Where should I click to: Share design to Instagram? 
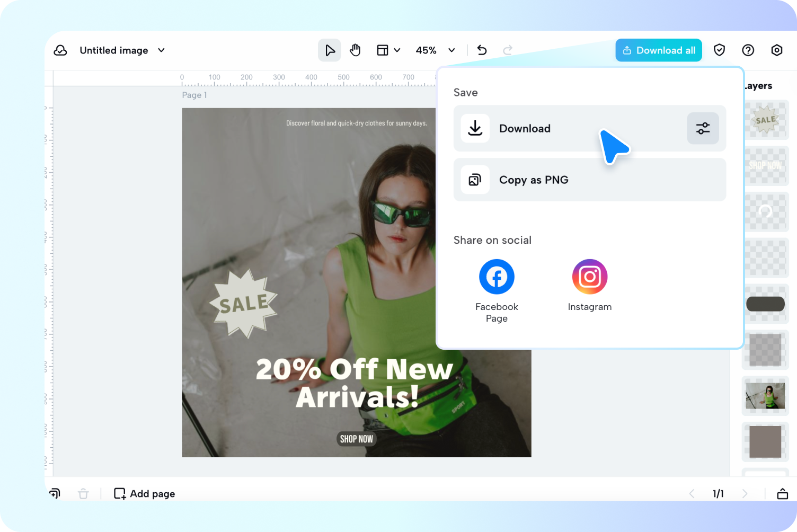tap(589, 276)
